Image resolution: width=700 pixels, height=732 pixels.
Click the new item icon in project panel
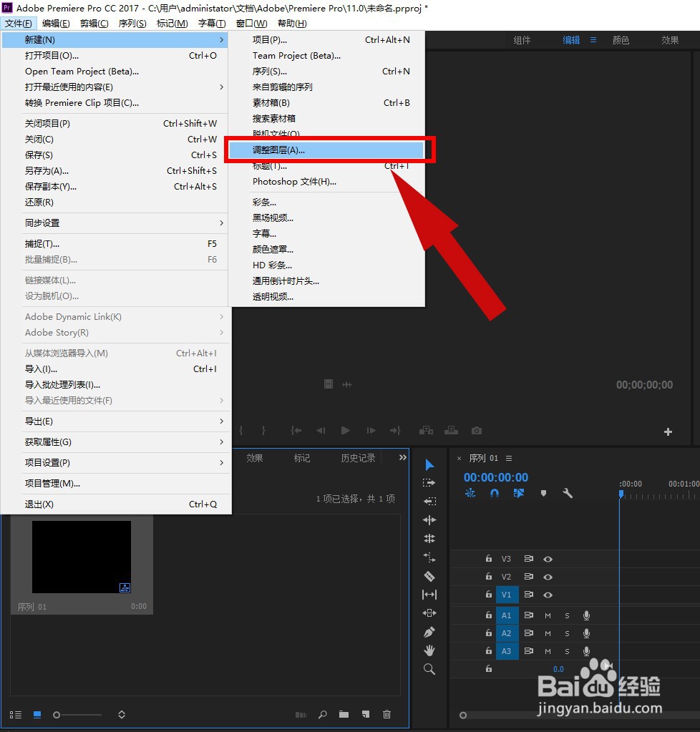(x=366, y=714)
